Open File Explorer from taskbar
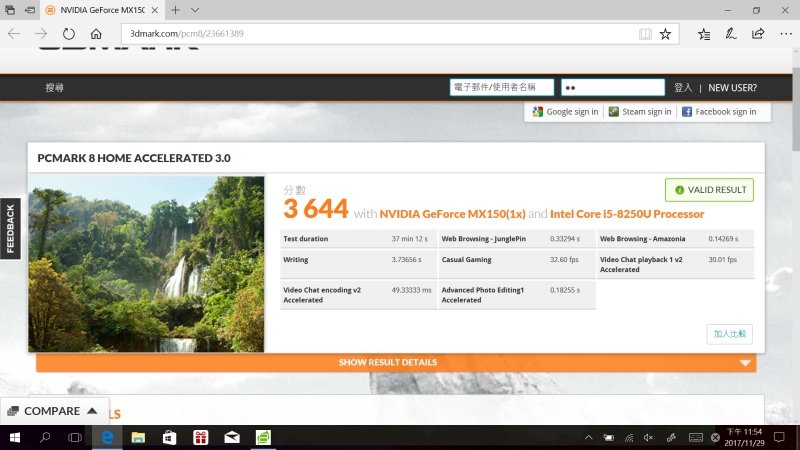Viewport: 800px width, 450px height. [138, 437]
